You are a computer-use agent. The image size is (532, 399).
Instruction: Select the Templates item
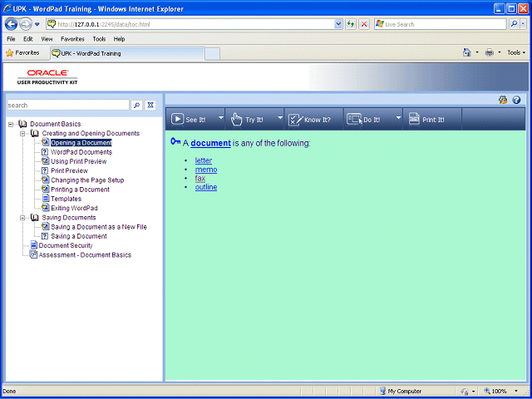pyautogui.click(x=66, y=199)
